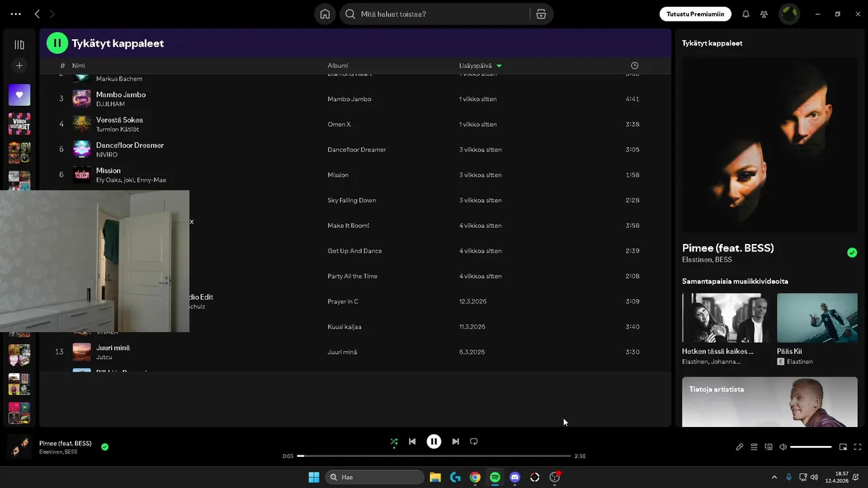Image resolution: width=868 pixels, height=488 pixels.
Task: Click the now playing bar album thumbnail
Action: point(19,447)
